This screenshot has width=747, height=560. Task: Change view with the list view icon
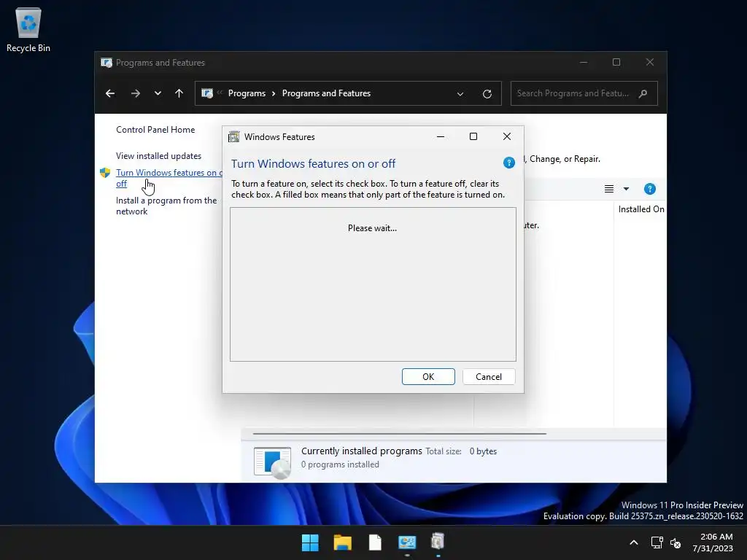[609, 189]
